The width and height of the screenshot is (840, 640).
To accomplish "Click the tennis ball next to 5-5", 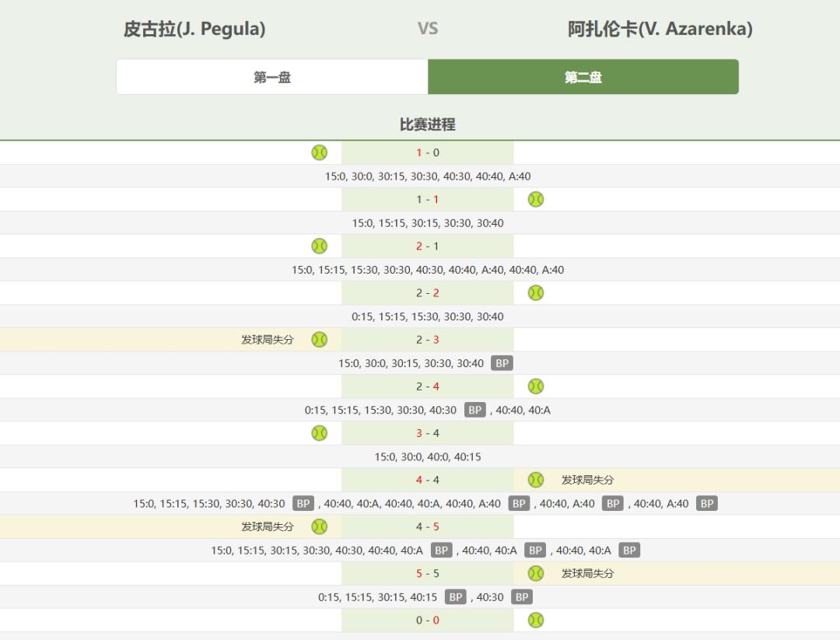I will [x=536, y=573].
